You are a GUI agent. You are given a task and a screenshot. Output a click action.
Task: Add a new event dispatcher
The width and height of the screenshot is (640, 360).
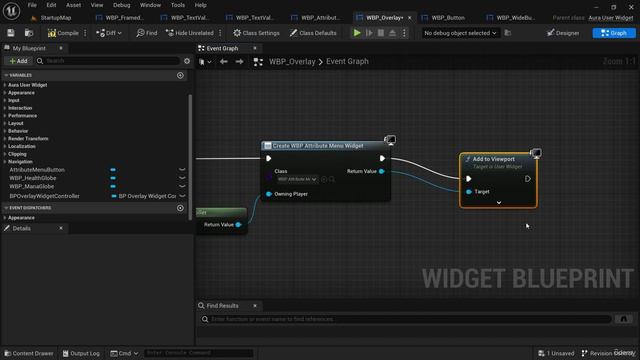coord(180,208)
